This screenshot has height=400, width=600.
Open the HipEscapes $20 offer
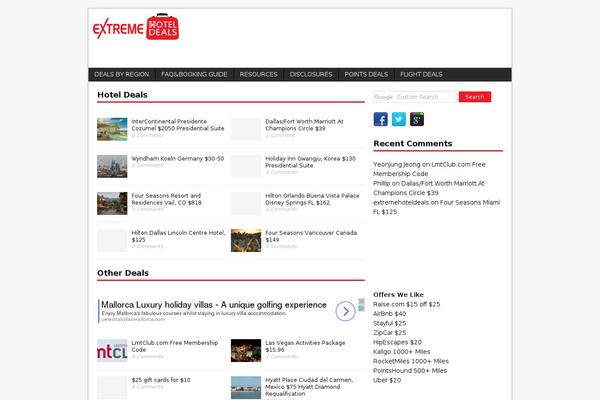(398, 342)
